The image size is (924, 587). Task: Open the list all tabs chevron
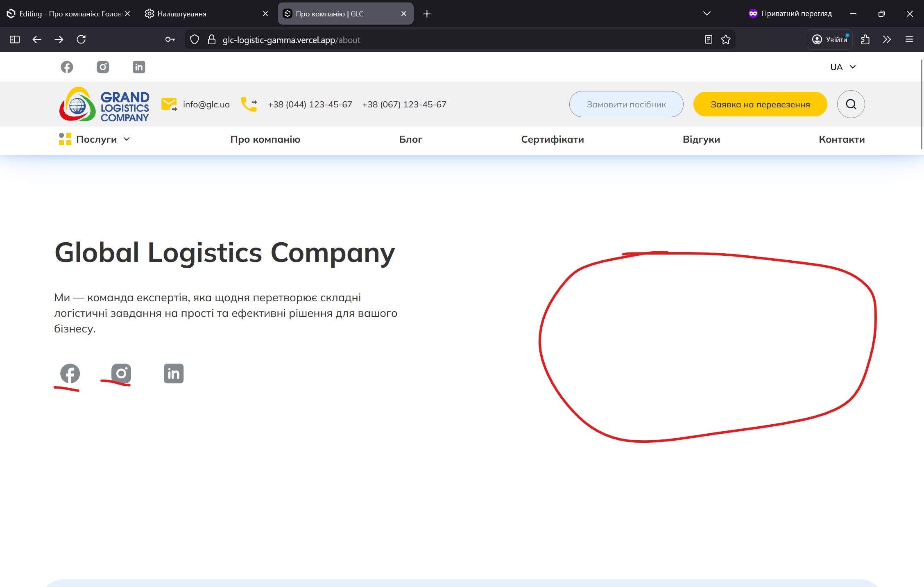click(707, 14)
